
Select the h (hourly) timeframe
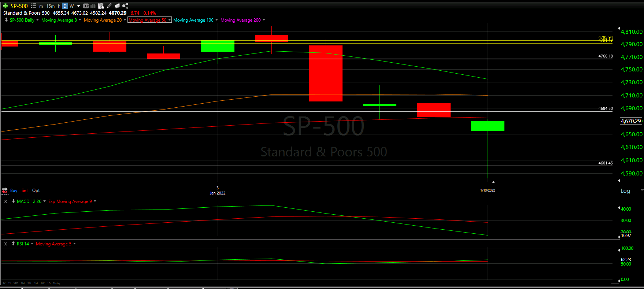pyautogui.click(x=59, y=6)
